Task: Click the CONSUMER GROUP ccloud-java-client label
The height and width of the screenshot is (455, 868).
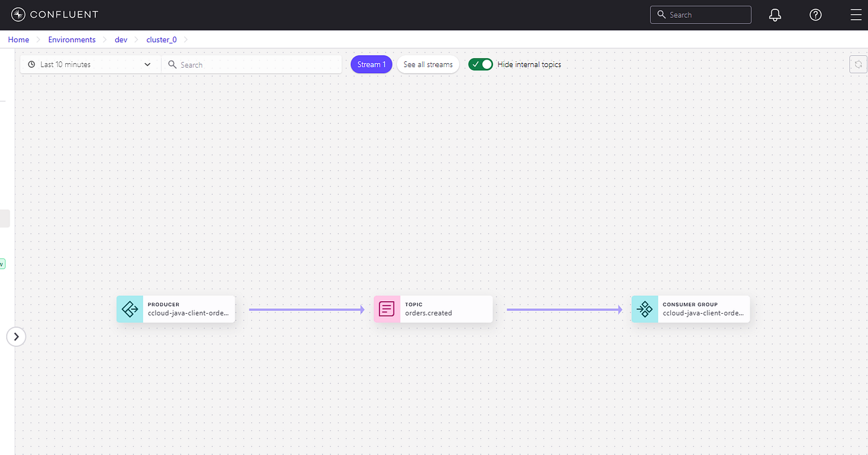Action: click(704, 309)
